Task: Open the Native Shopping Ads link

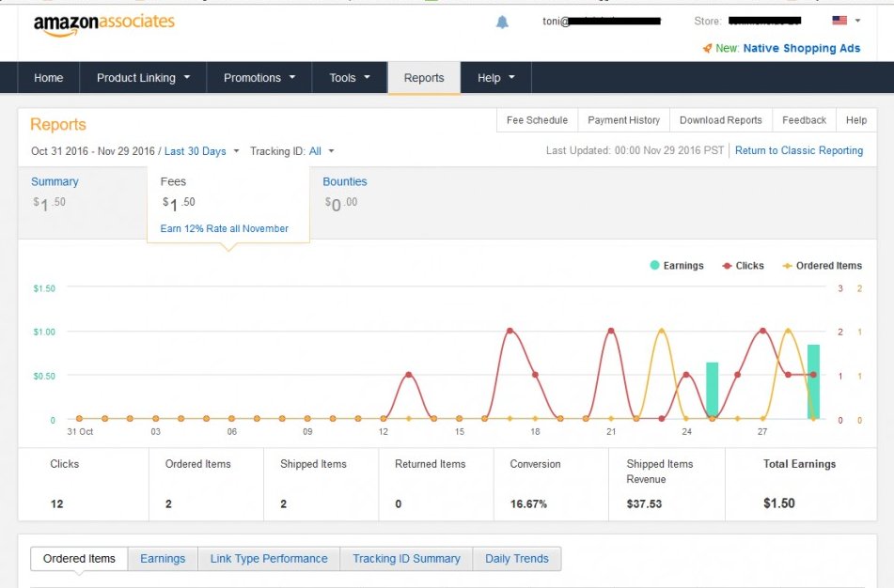Action: coord(802,49)
